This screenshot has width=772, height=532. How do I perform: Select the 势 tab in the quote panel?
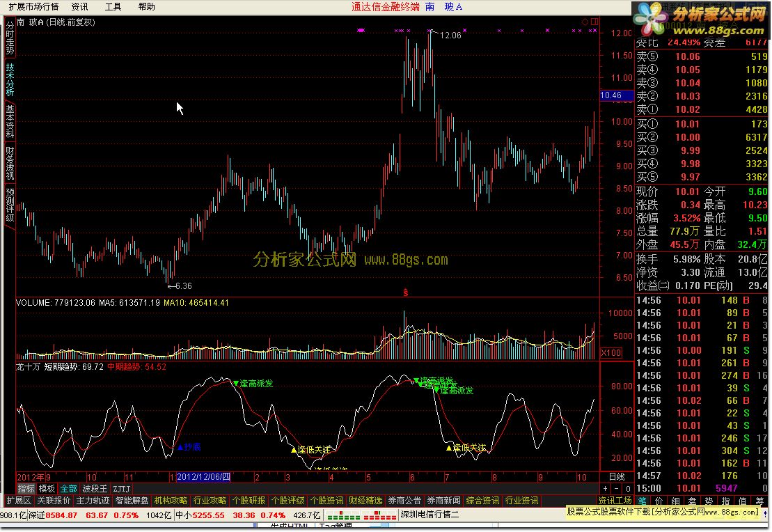pos(709,501)
